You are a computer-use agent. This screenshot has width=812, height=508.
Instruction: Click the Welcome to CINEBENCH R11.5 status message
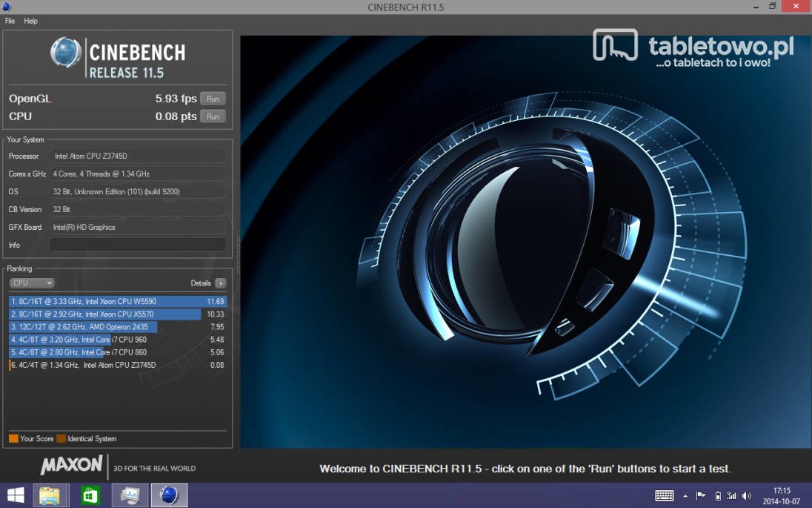(525, 469)
